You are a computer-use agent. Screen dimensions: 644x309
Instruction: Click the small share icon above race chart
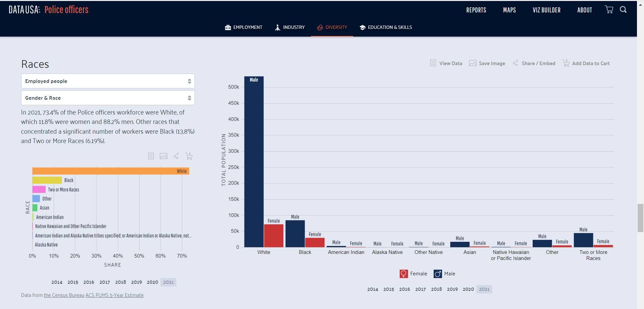tap(176, 156)
